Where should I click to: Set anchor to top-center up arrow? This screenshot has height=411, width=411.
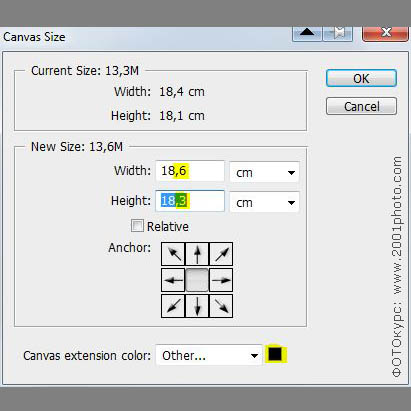(197, 254)
